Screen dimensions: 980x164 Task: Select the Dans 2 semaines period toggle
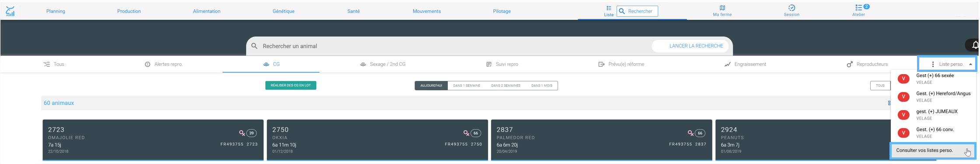(x=506, y=86)
